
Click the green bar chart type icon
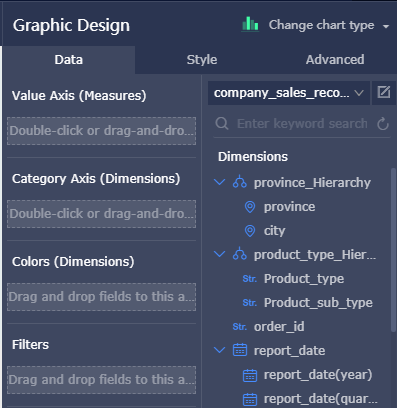pyautogui.click(x=250, y=24)
